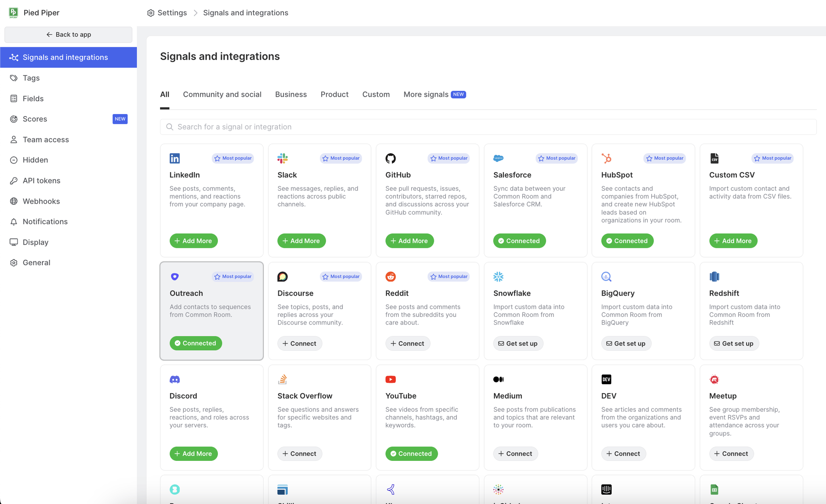Screen dimensions: 826x504
Task: Go to Scores settings
Action: click(35, 119)
